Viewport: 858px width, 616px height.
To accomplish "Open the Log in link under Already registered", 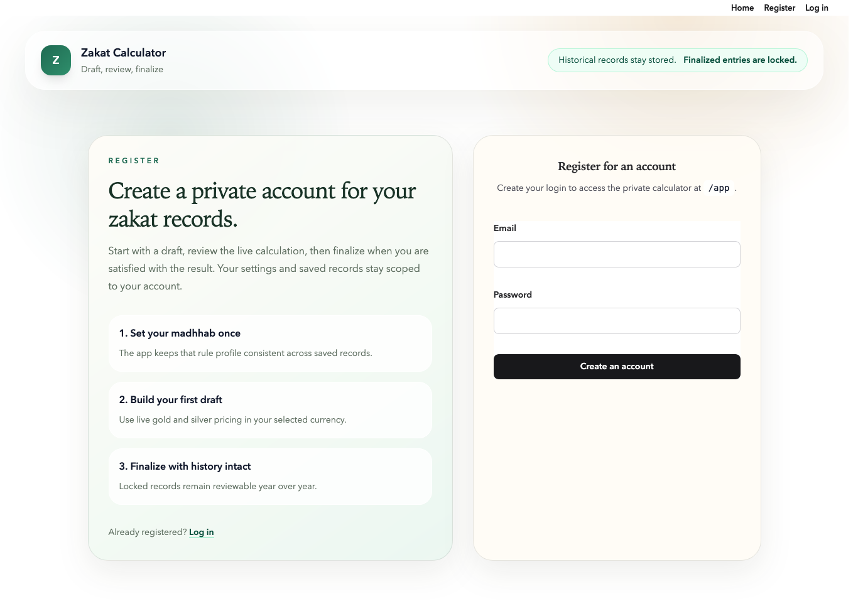I will (x=201, y=532).
